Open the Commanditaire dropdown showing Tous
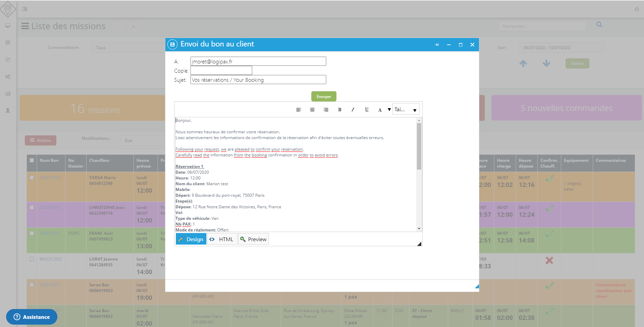Screen dimensions: 644x327 [128, 47]
